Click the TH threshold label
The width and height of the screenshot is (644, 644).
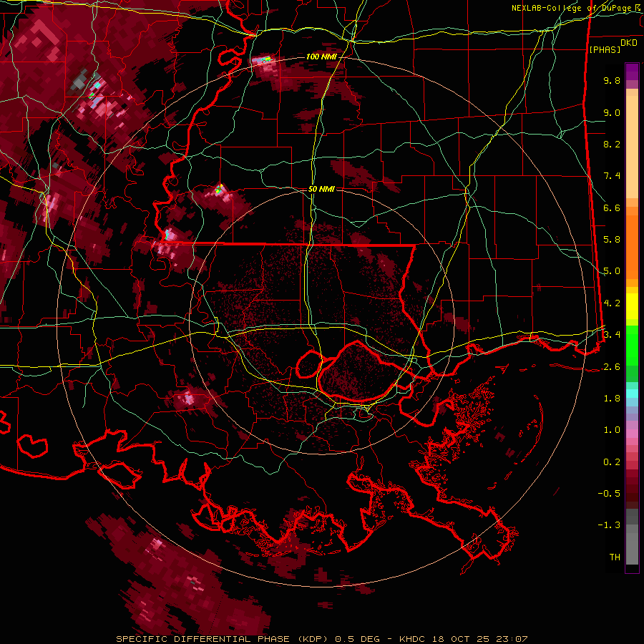click(x=615, y=557)
